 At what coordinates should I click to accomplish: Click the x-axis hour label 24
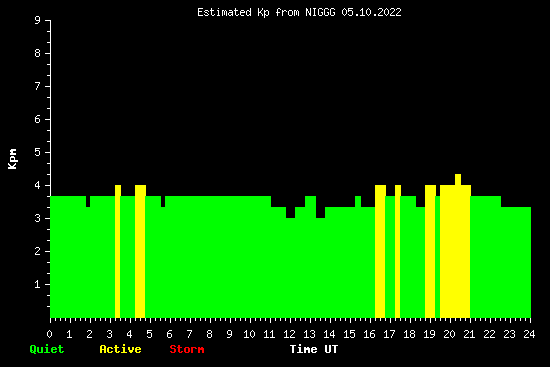click(529, 334)
